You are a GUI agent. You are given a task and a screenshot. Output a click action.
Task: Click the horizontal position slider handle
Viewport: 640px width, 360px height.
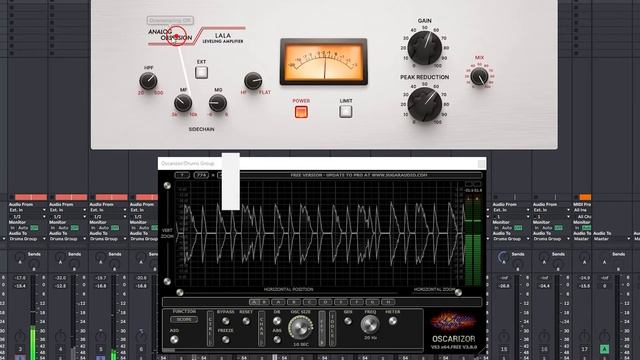point(180,292)
